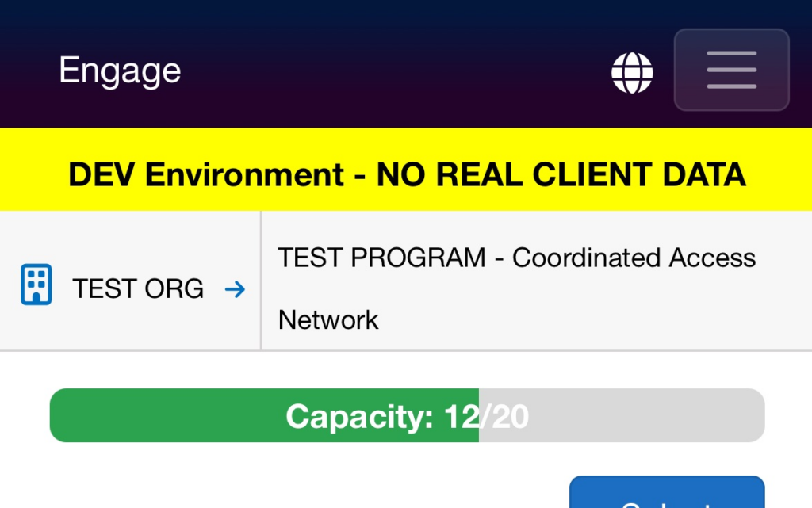Image resolution: width=812 pixels, height=508 pixels.
Task: Click the word Capacity on the bar
Action: coord(358,416)
